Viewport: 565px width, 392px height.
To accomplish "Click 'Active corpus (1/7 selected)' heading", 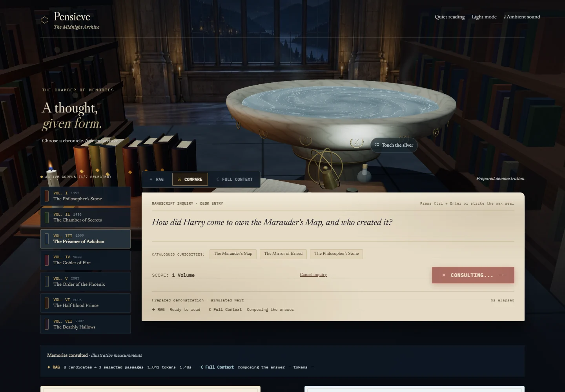I will (78, 177).
